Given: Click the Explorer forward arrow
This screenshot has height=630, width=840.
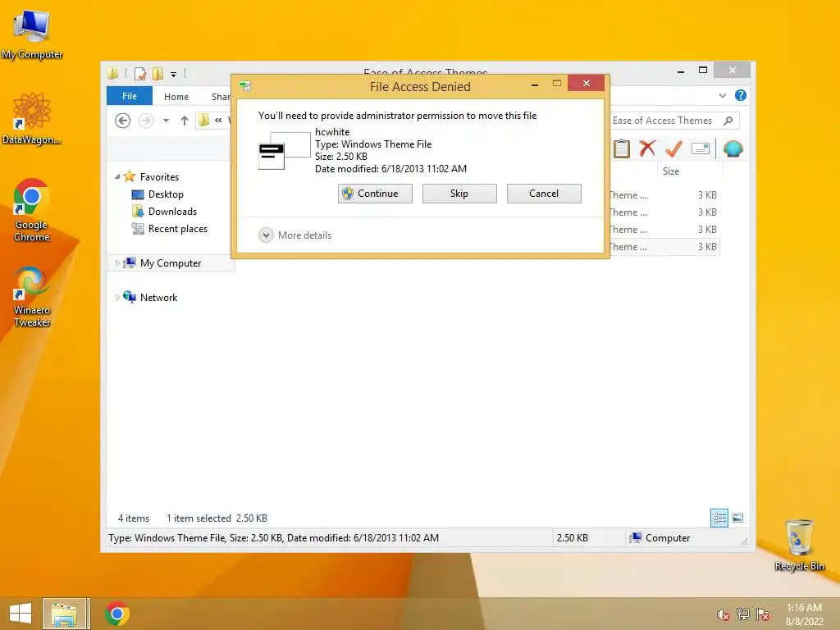Looking at the screenshot, I should (146, 121).
